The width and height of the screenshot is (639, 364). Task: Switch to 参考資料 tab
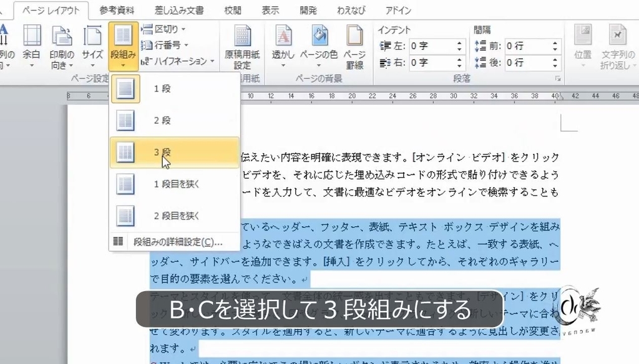(x=117, y=10)
